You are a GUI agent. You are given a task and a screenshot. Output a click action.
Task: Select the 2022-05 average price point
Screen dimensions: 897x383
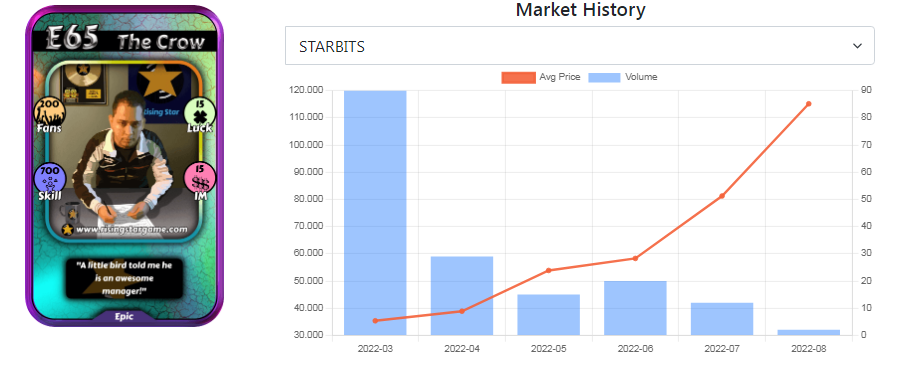549,270
